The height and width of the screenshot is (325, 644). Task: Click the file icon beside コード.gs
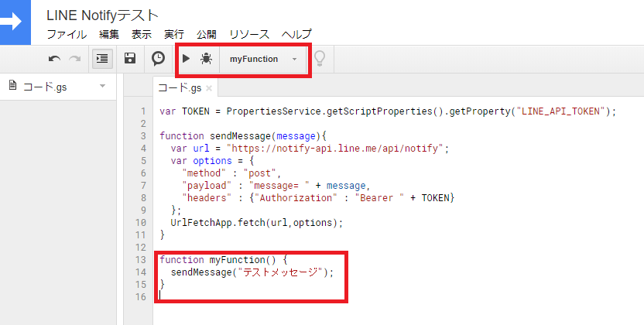[x=12, y=86]
